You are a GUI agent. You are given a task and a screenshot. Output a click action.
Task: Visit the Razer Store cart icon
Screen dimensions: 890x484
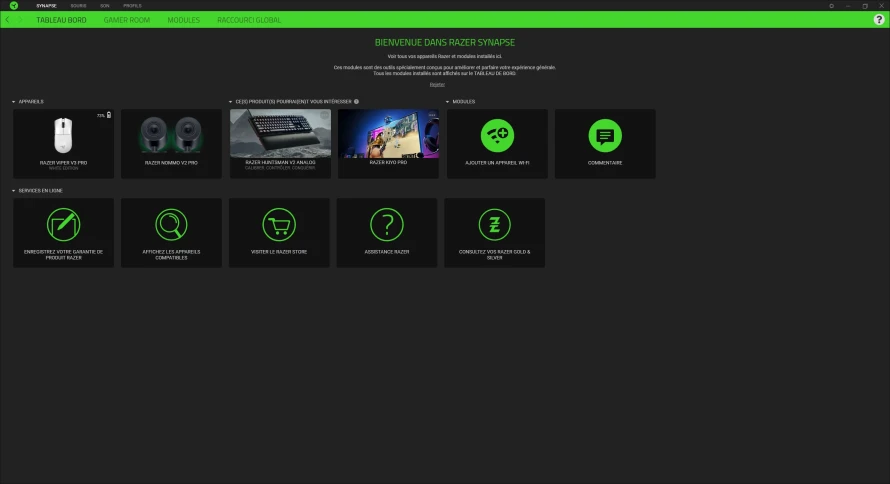point(279,225)
